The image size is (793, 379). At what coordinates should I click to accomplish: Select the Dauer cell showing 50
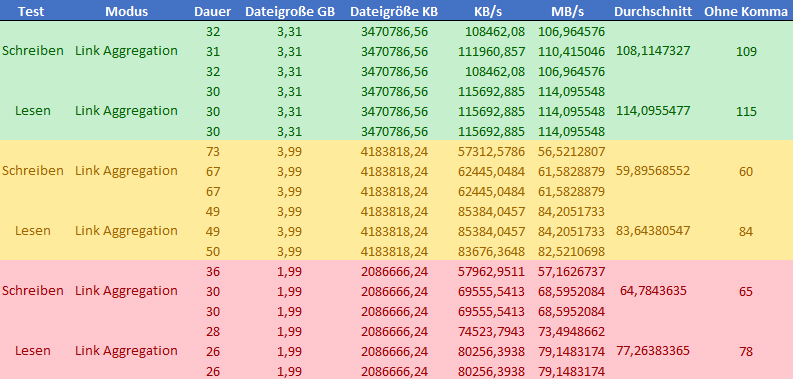tap(213, 252)
